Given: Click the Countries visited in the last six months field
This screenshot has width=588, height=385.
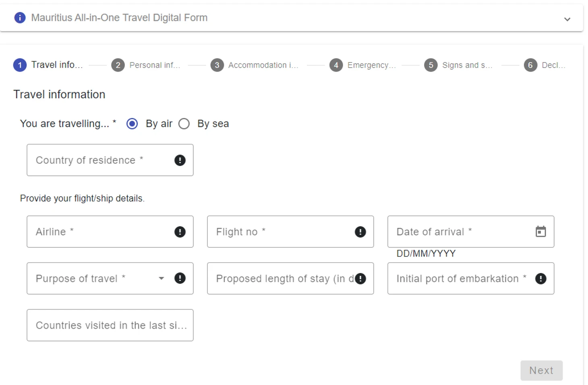Looking at the screenshot, I should [x=110, y=325].
